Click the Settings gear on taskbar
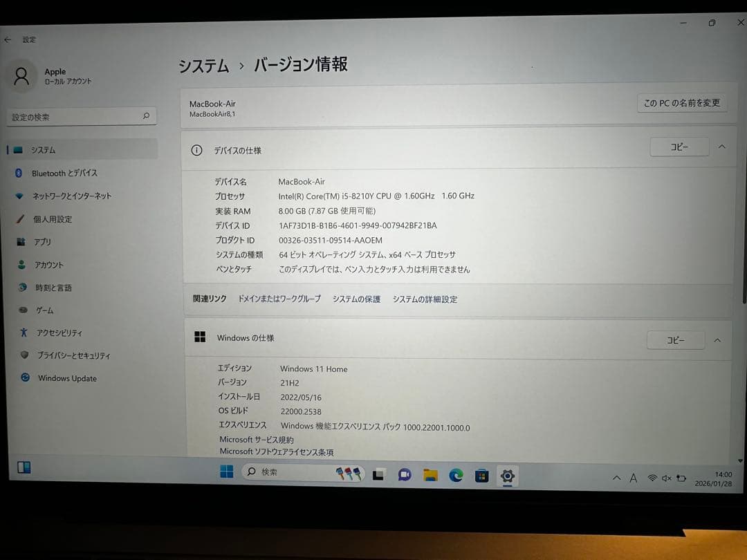The image size is (747, 560). [508, 476]
